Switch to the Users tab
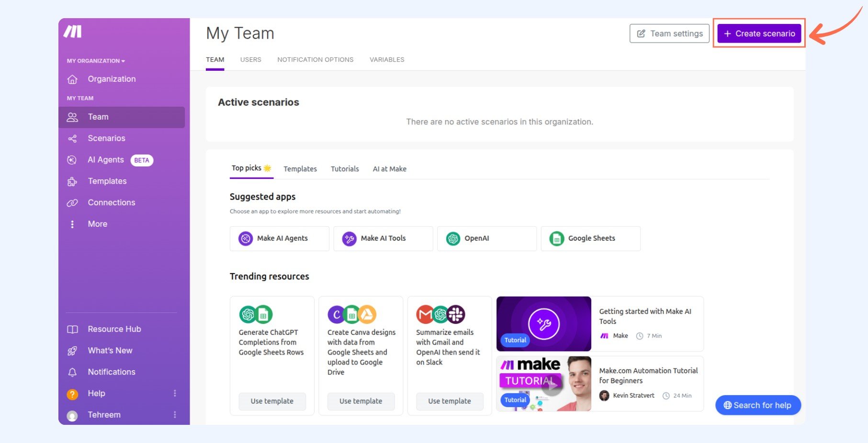Screen dimensions: 868x443 click(x=250, y=60)
